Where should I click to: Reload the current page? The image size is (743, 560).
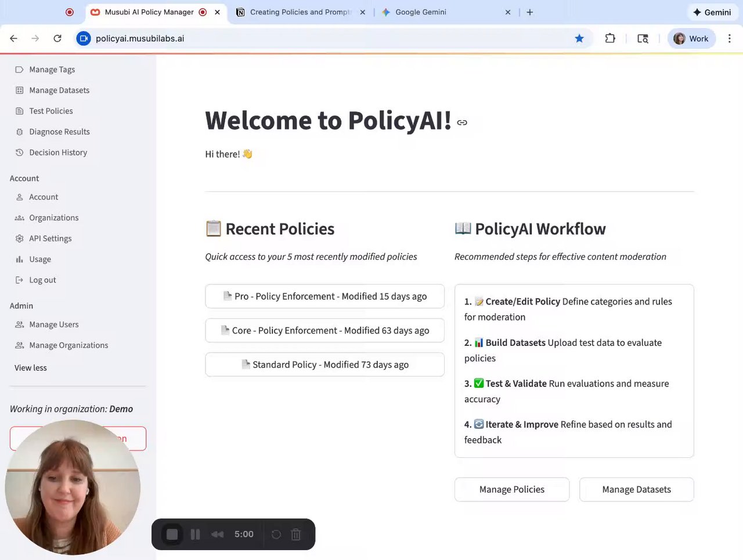(x=57, y=38)
